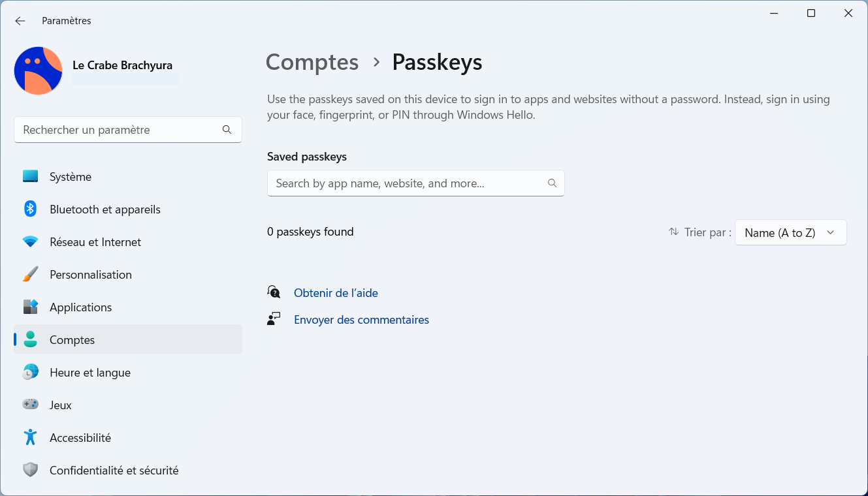Select the Bluetooth icon in sidebar
This screenshot has height=496, width=868.
point(30,209)
